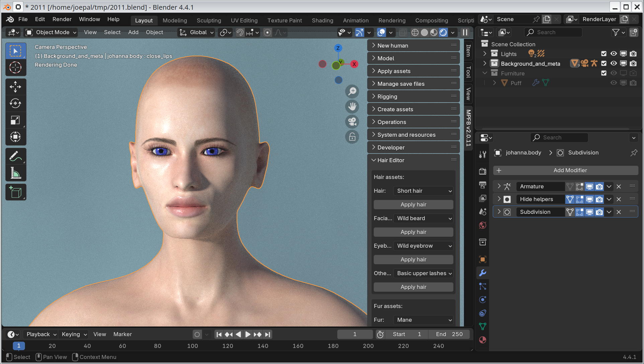Open the Render properties tab icon
Viewport: 644px width, 364px height.
point(482,171)
